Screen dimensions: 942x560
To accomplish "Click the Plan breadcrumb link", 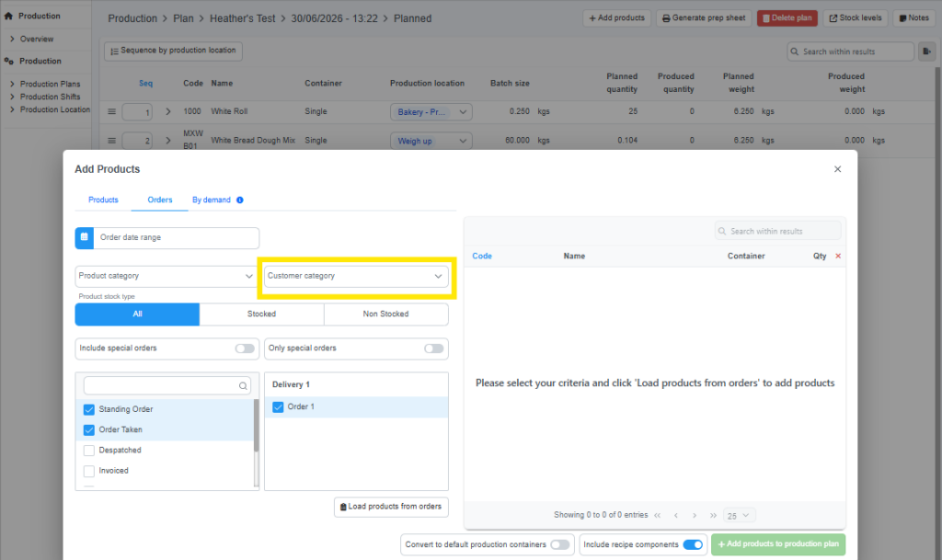I will pyautogui.click(x=183, y=18).
